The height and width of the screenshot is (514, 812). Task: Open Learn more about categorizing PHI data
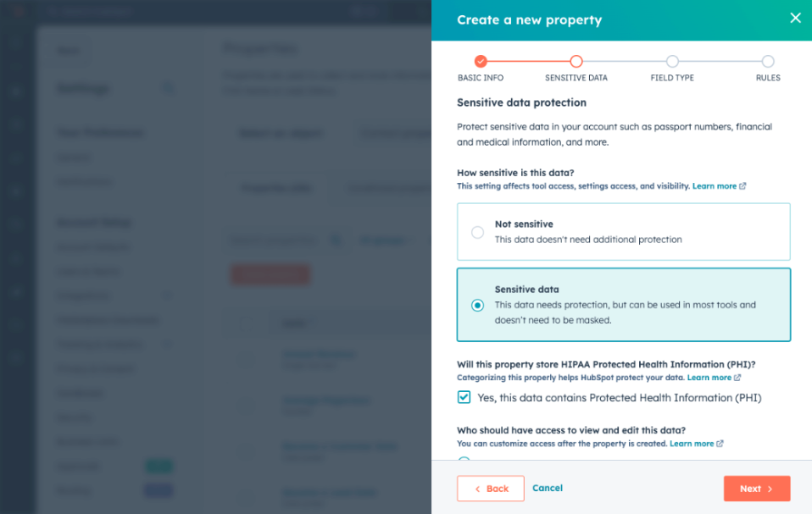(x=709, y=378)
